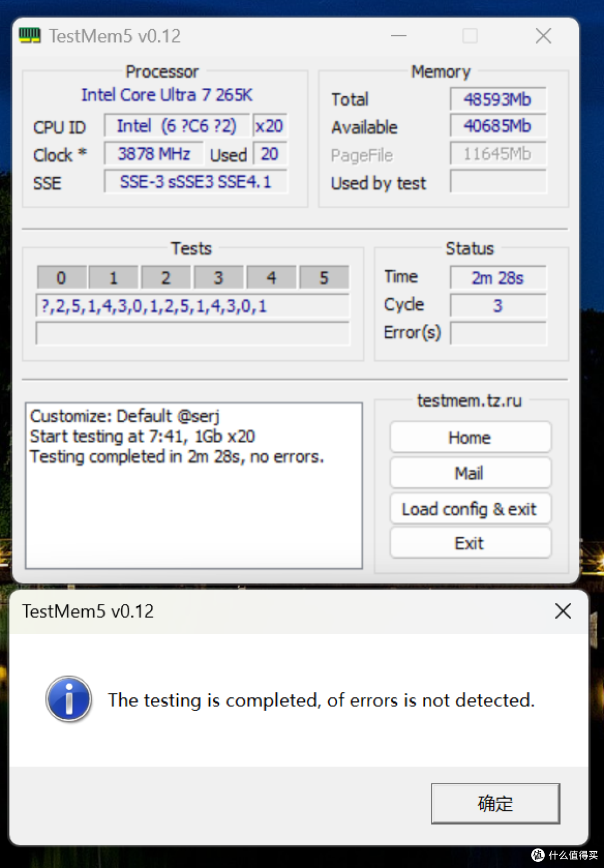Click log line Start testing at 7:41
Screen dimensions: 604x868
point(143,436)
